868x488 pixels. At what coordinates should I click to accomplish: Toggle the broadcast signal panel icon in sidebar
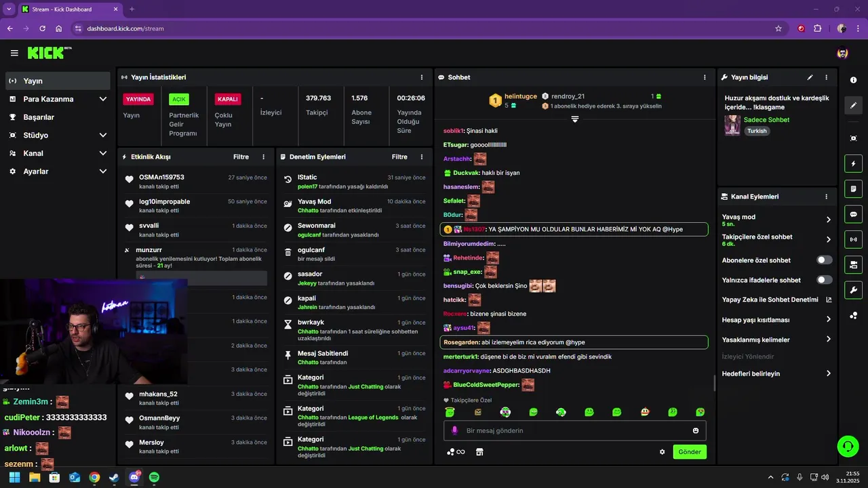pos(853,239)
